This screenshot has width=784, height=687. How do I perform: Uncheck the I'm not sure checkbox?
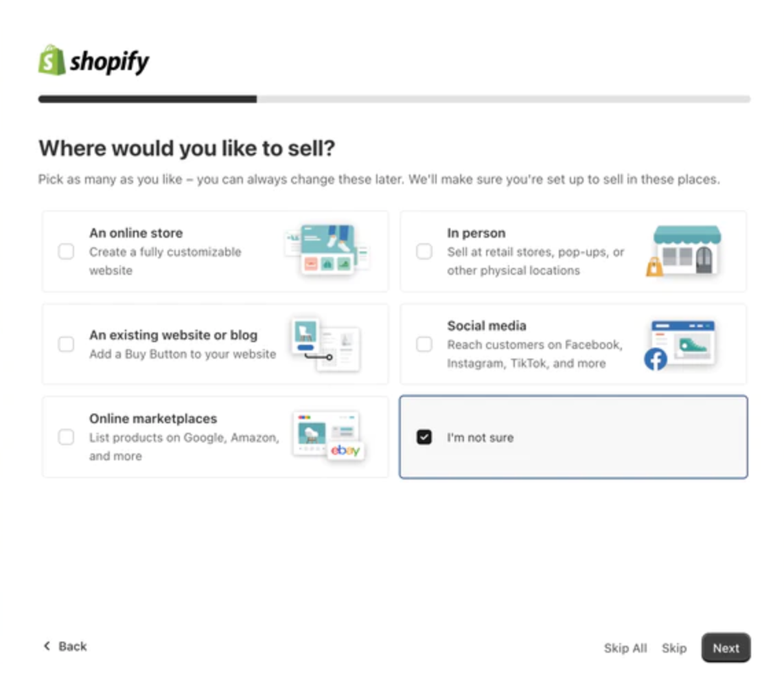tap(424, 437)
